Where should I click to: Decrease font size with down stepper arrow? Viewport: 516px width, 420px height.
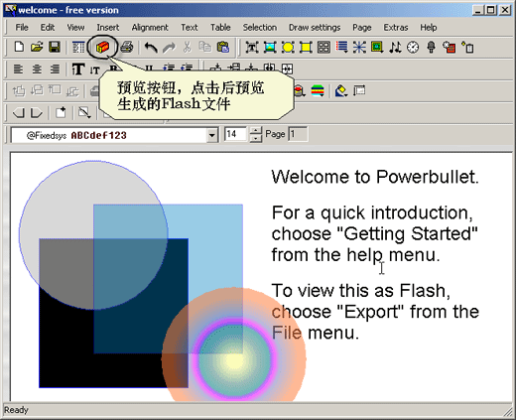(255, 139)
